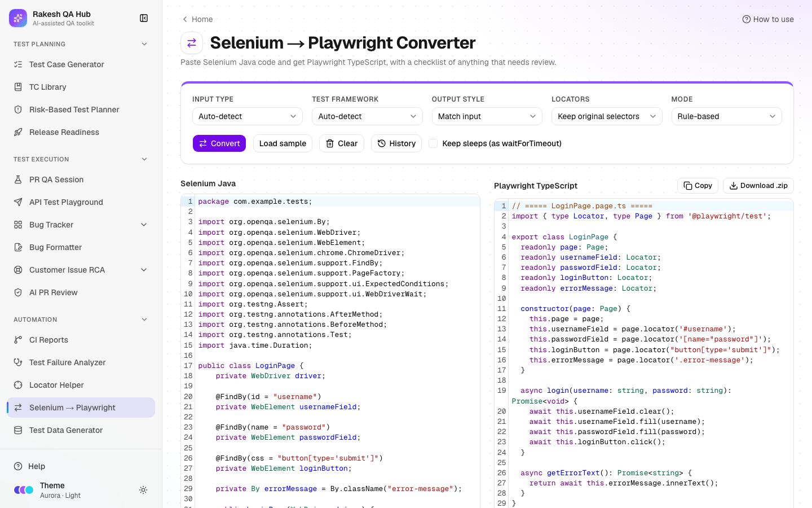This screenshot has height=508, width=812.
Task: Click the Test Case Generator icon
Action: (18, 64)
